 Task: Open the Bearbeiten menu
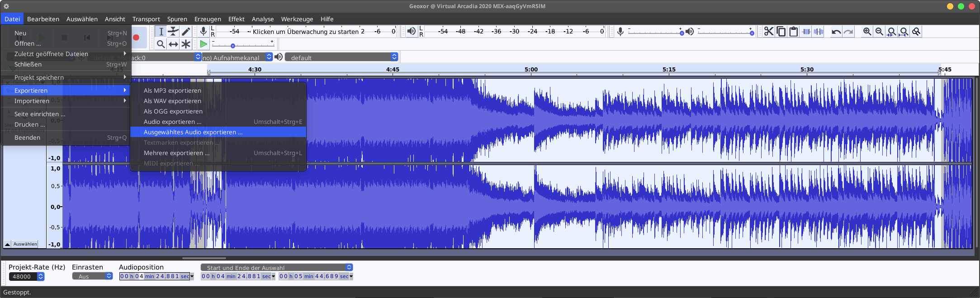43,19
